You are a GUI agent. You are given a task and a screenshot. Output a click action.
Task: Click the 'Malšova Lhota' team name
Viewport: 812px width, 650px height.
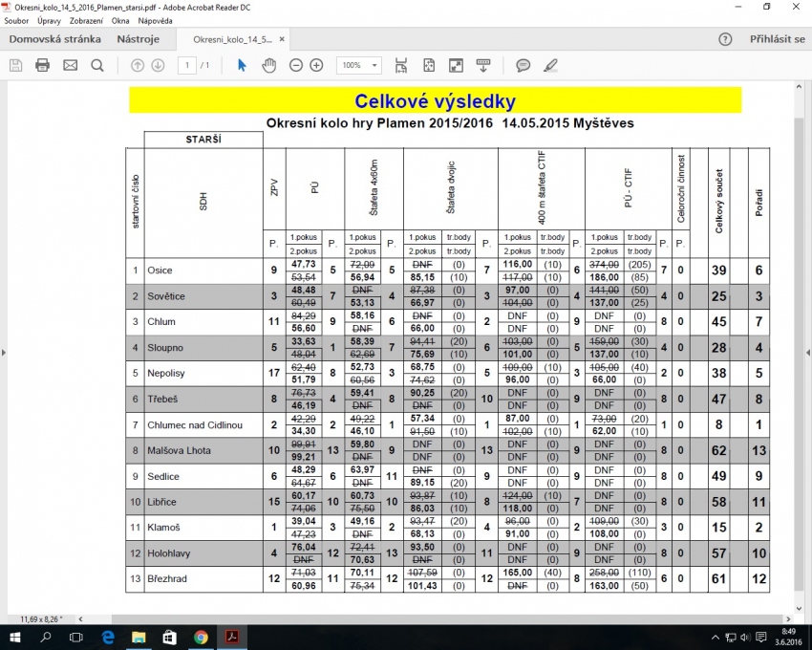coord(179,450)
